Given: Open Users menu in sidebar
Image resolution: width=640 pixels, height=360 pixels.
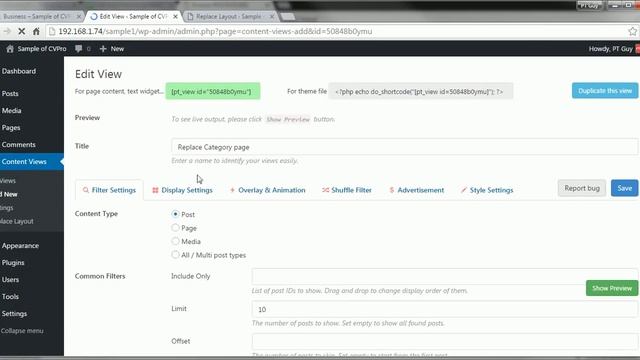Looking at the screenshot, I should (x=11, y=280).
